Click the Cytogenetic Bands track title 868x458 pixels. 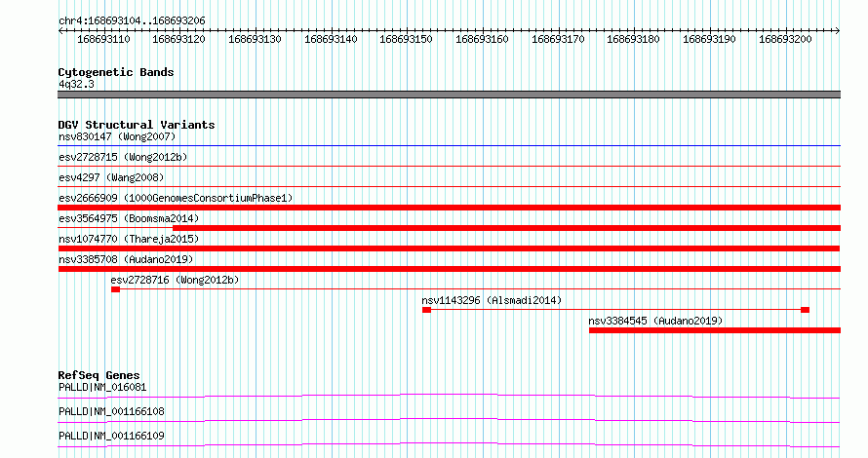point(116,72)
